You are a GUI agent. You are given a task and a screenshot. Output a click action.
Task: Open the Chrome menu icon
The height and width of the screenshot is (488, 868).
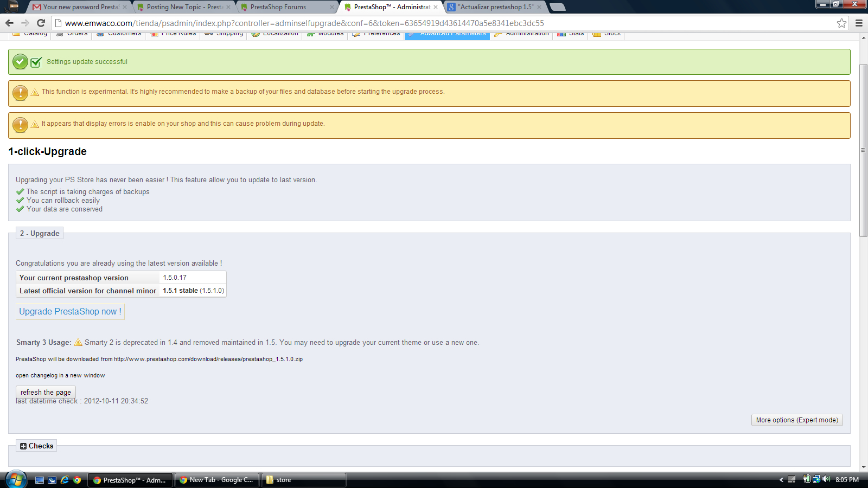tap(859, 23)
